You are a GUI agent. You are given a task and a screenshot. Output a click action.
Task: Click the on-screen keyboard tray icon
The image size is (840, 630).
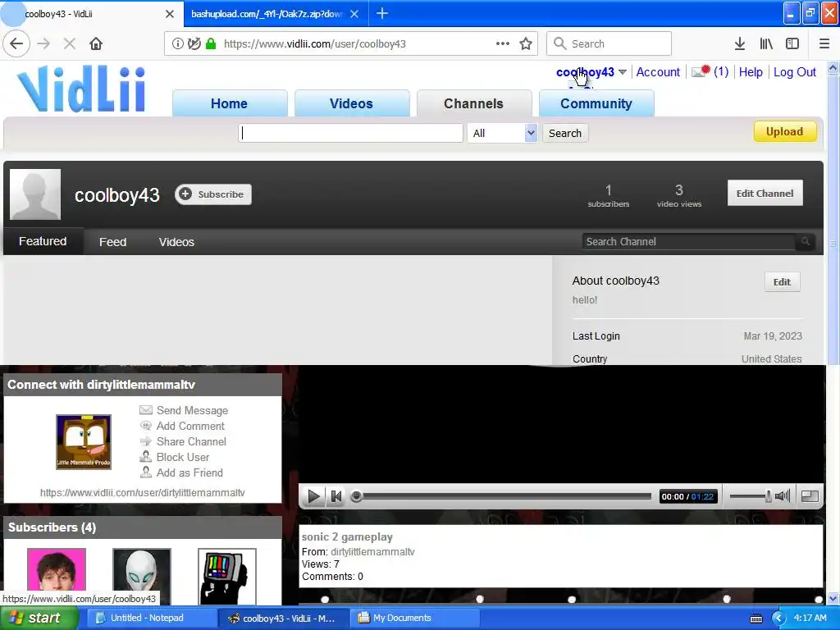pos(756,619)
